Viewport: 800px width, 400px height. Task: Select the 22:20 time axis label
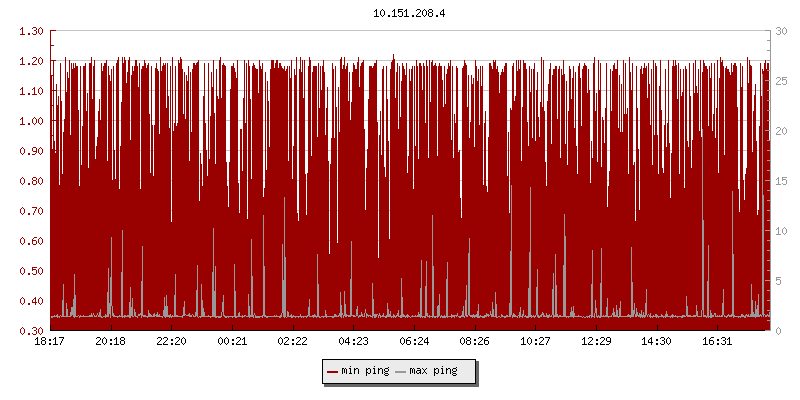point(171,342)
